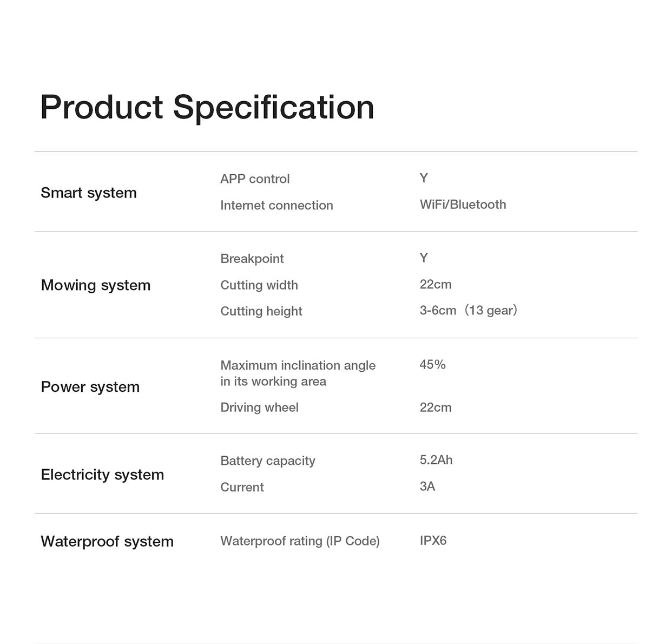Click the Power system section label
Screen dimensions: 672x644
[x=90, y=387]
